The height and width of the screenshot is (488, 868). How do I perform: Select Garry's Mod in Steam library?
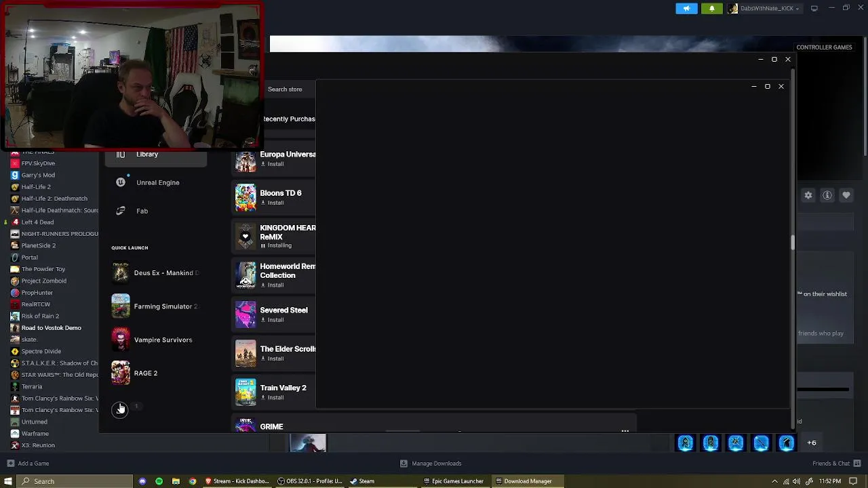[x=38, y=175]
